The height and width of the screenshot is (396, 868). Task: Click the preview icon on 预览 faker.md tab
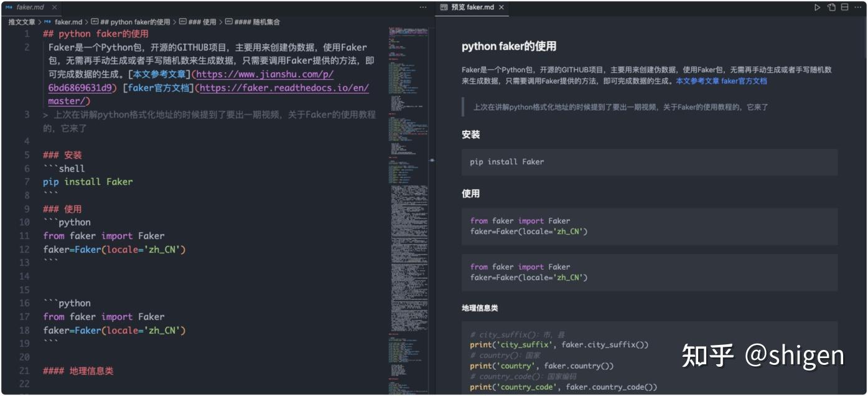444,7
